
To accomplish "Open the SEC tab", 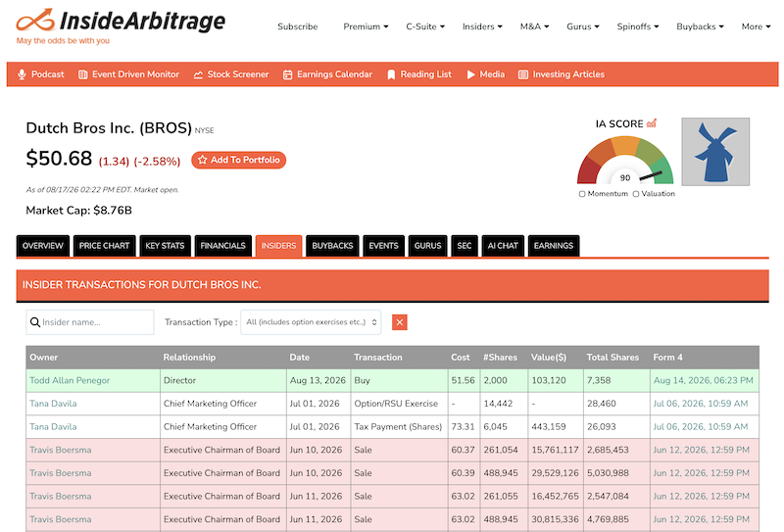I will [464, 246].
